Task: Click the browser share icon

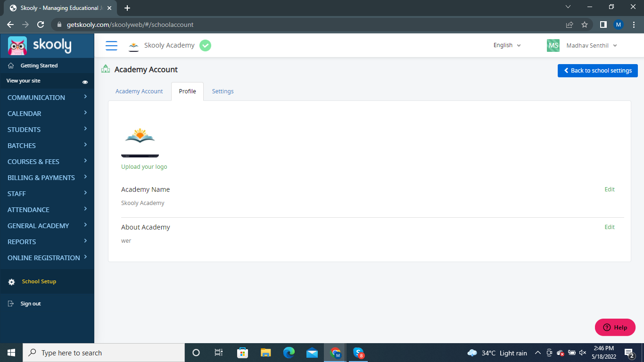Action: pyautogui.click(x=570, y=25)
